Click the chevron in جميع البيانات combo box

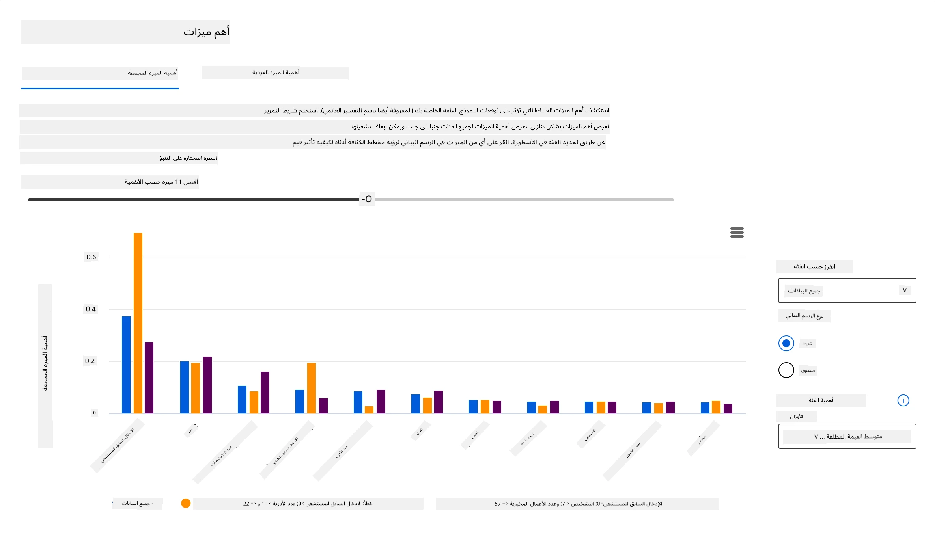click(905, 290)
